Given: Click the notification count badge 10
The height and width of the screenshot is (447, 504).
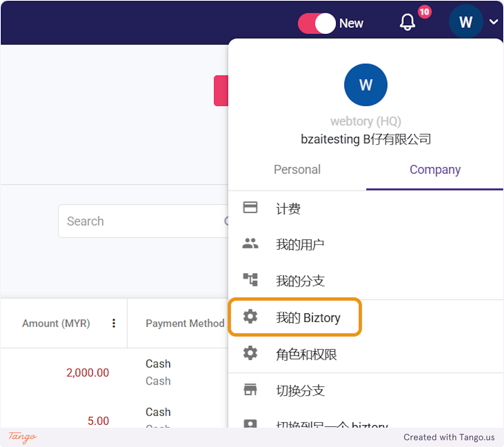Looking at the screenshot, I should (x=424, y=12).
